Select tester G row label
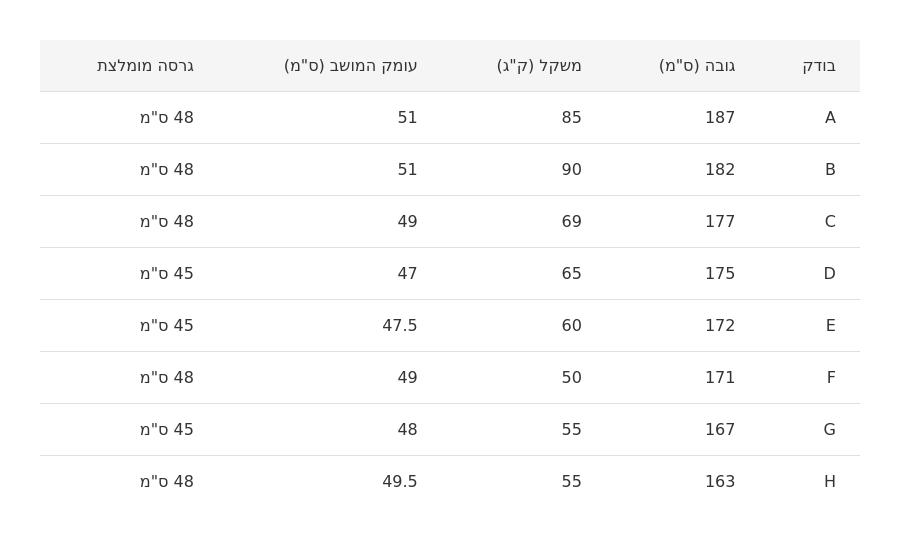This screenshot has width=900, height=547. pos(829,430)
